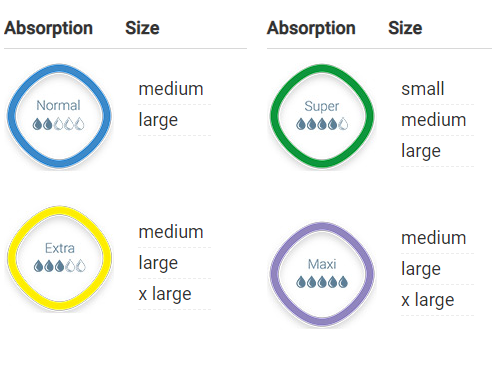This screenshot has width=492, height=380.
Task: Select medium size for Normal absorption
Action: 171,89
